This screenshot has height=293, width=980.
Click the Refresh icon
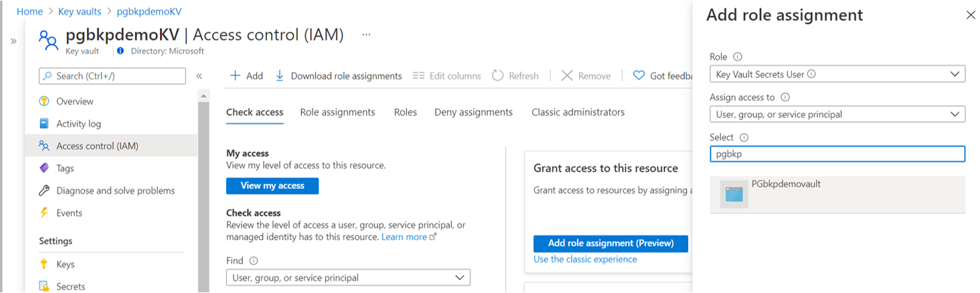click(x=497, y=76)
